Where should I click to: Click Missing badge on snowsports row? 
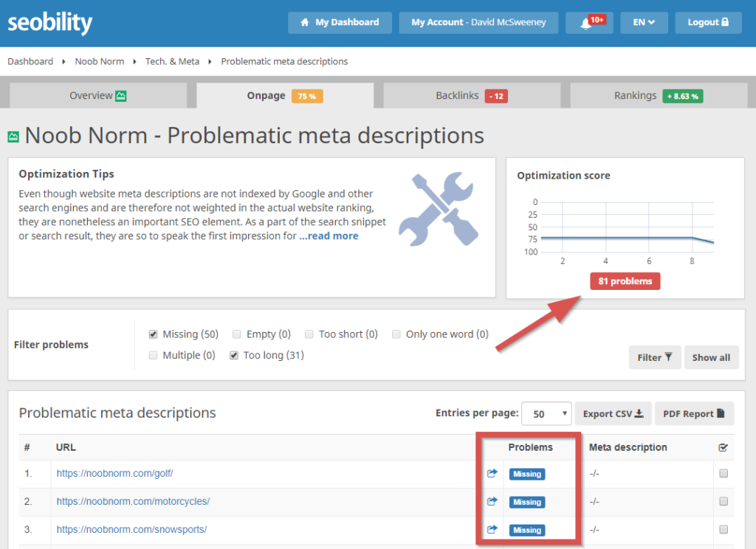(527, 531)
